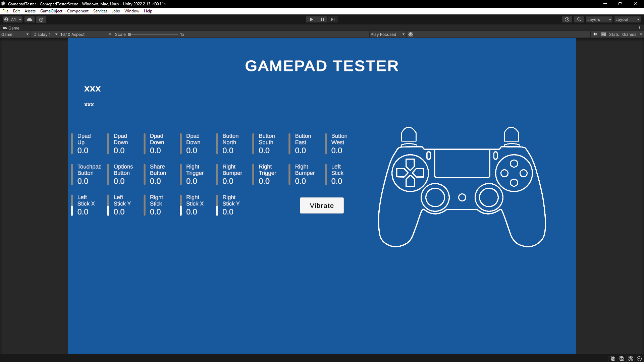This screenshot has height=362, width=644.
Task: Toggle Mute Audio speaker icon
Action: [x=594, y=34]
